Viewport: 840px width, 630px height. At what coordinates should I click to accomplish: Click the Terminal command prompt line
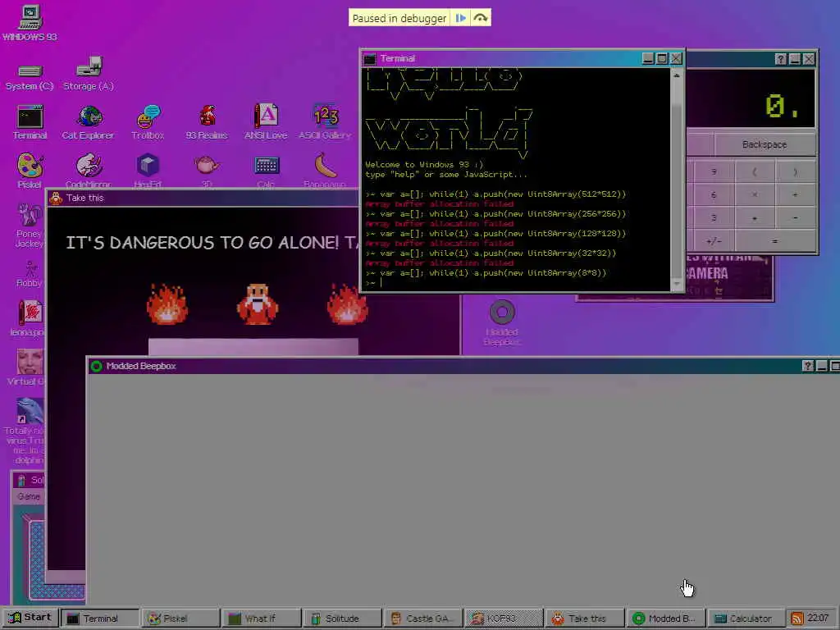coord(517,283)
